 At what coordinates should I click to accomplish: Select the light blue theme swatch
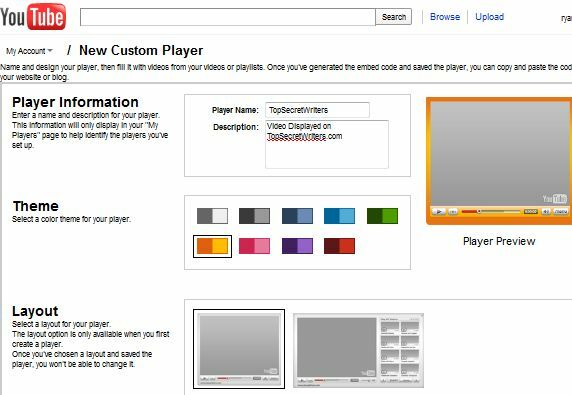339,216
